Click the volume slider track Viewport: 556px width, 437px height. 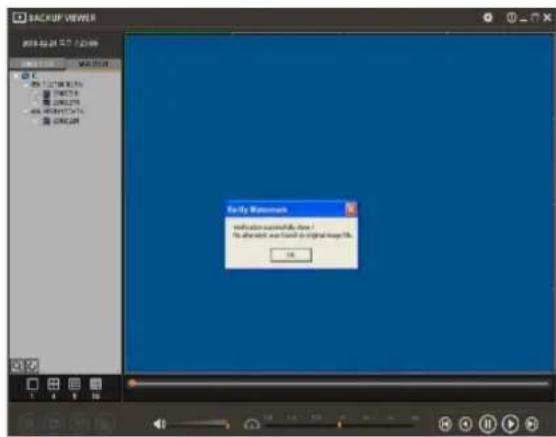199,423
